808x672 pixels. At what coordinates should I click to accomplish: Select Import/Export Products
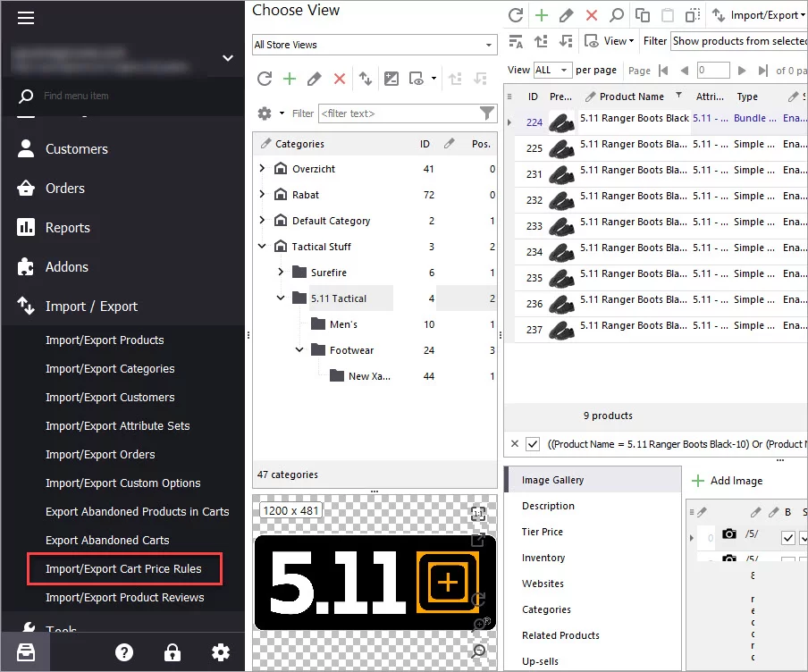(105, 340)
